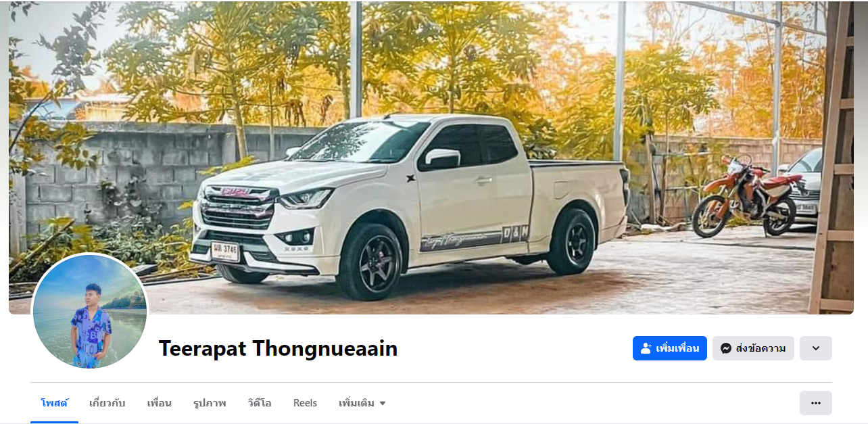Click the เพิ่มเพื่อน add friend button
This screenshot has width=868, height=424.
coord(669,348)
